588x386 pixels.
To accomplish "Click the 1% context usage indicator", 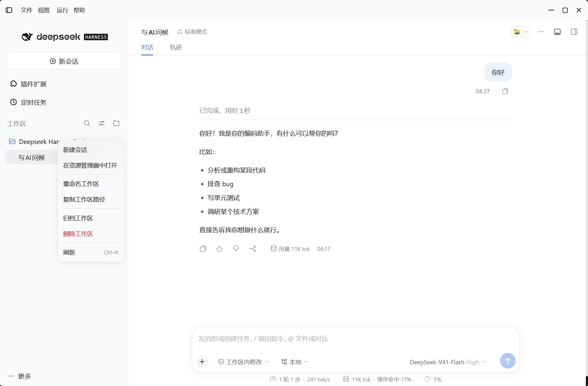I will click(433, 379).
